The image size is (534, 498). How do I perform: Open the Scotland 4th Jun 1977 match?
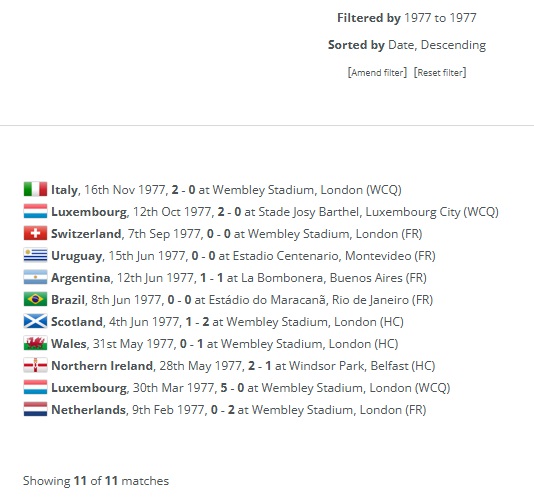pyautogui.click(x=227, y=322)
